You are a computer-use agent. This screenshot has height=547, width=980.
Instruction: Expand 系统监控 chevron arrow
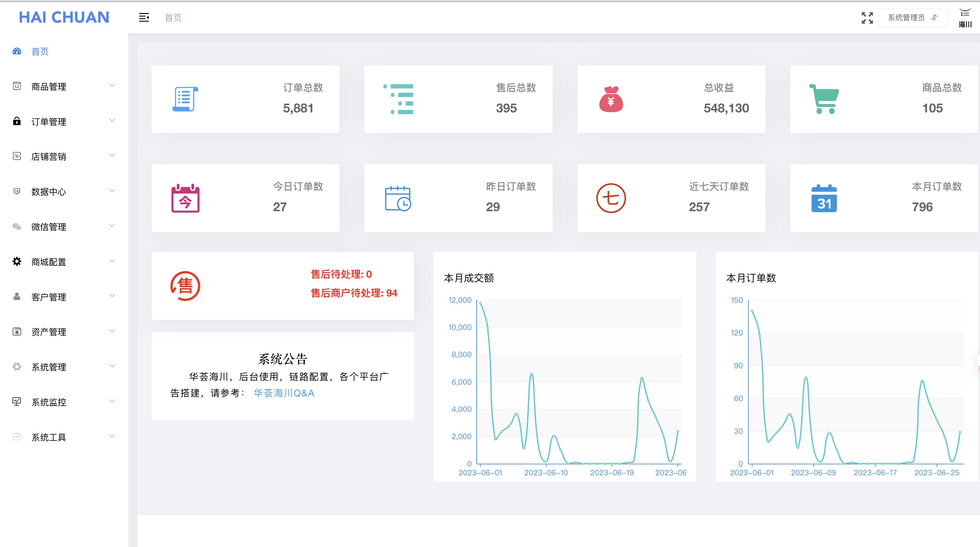[x=112, y=401]
